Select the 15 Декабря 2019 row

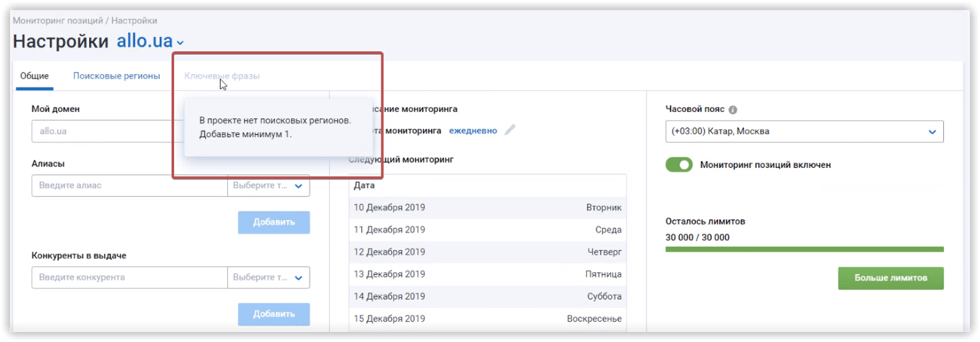pyautogui.click(x=488, y=319)
